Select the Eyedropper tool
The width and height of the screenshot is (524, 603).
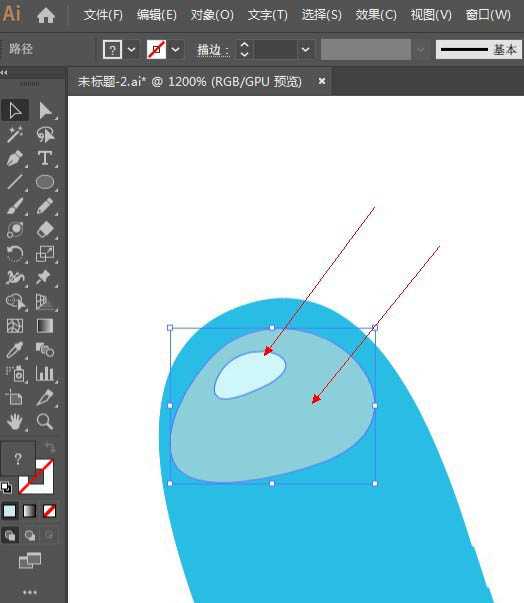pos(15,350)
